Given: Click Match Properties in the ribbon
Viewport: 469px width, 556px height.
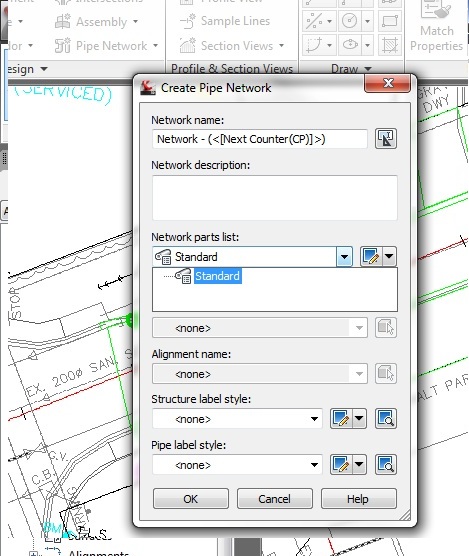Looking at the screenshot, I should pos(436,27).
